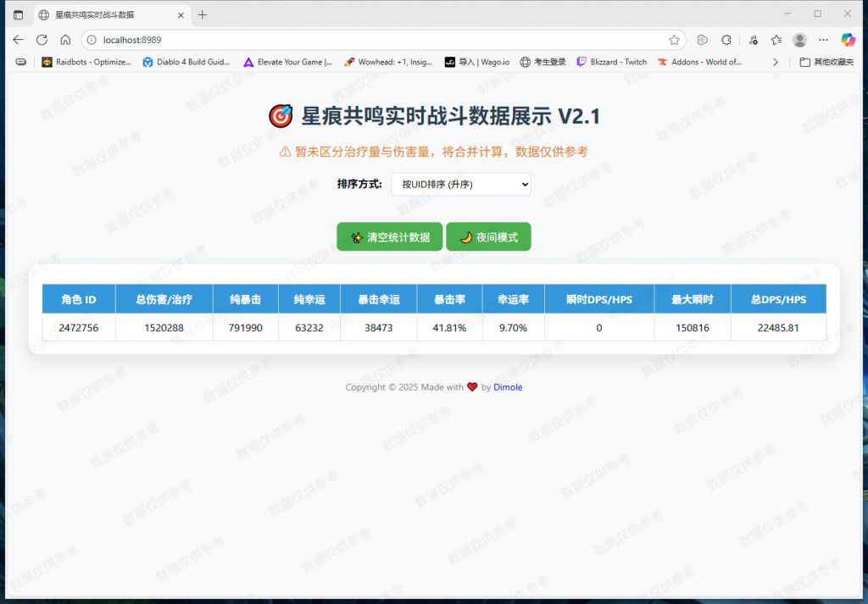Toggle 夜间模式 on the stats page
This screenshot has height=604, width=868.
coord(488,236)
